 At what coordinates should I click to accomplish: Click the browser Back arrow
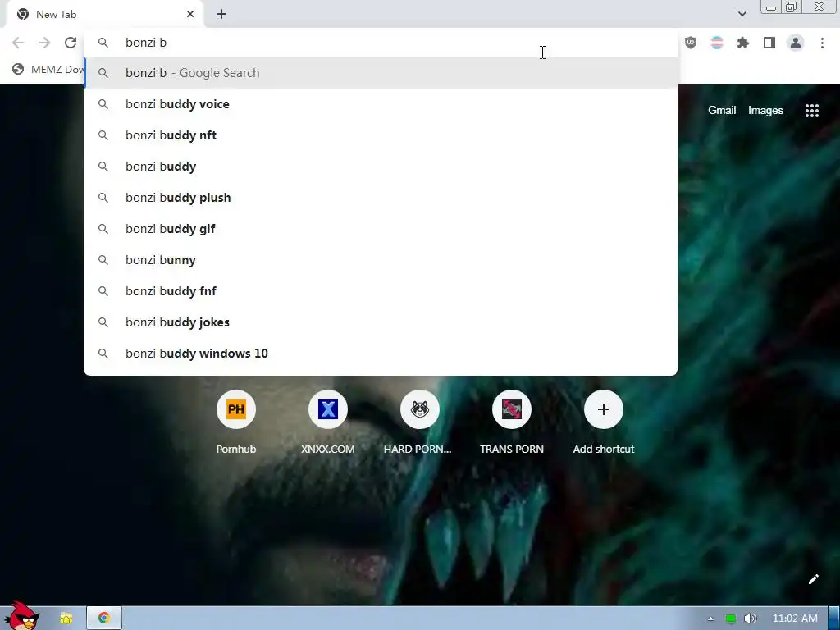[18, 43]
